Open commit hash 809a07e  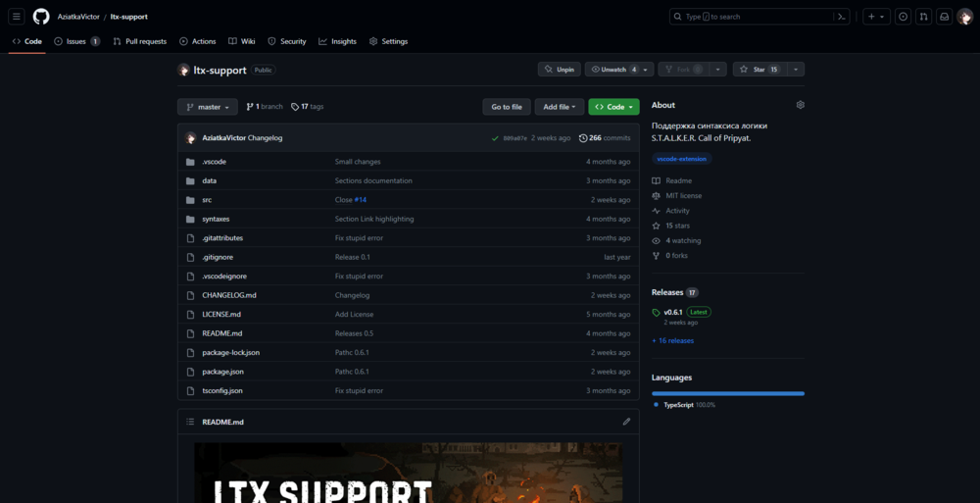pyautogui.click(x=515, y=138)
